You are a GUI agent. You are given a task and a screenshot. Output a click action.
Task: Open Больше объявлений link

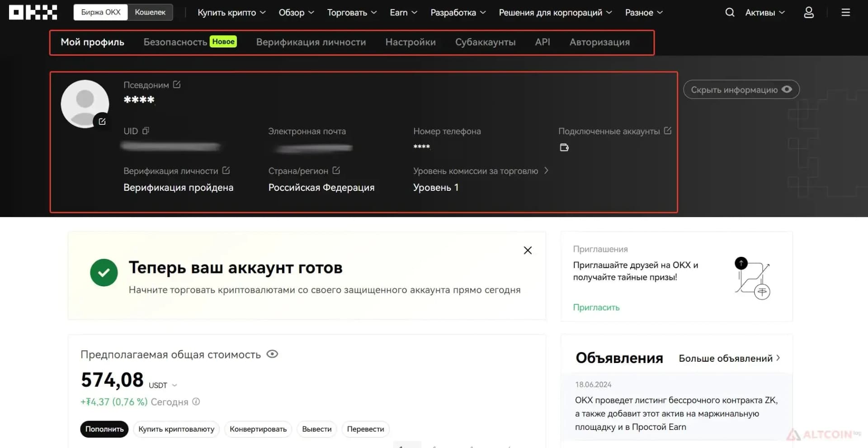pos(730,358)
